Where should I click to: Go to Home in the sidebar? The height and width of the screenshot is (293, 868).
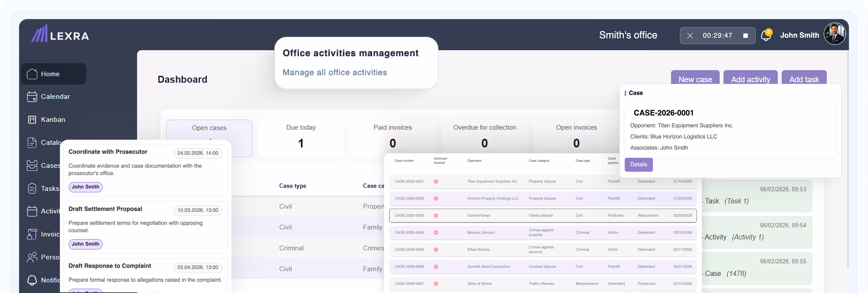[53, 74]
